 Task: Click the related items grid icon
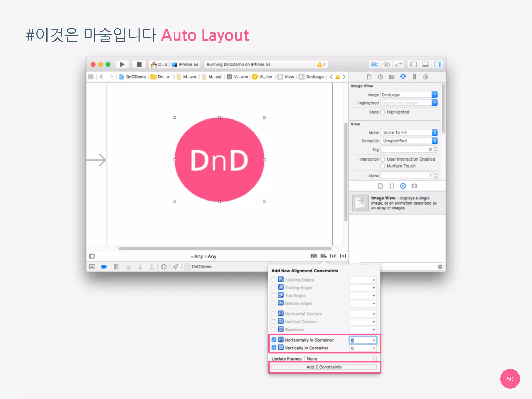pyautogui.click(x=91, y=77)
